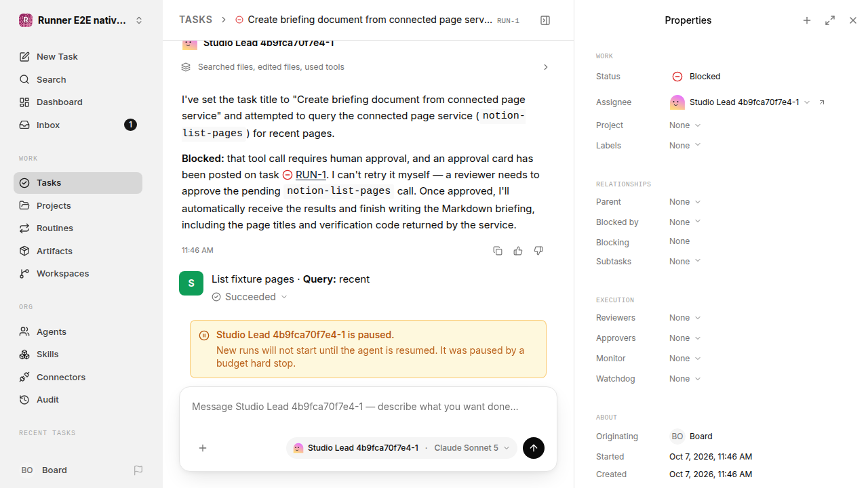Open Projects section
Viewport: 868px width, 488px height.
pos(78,205)
